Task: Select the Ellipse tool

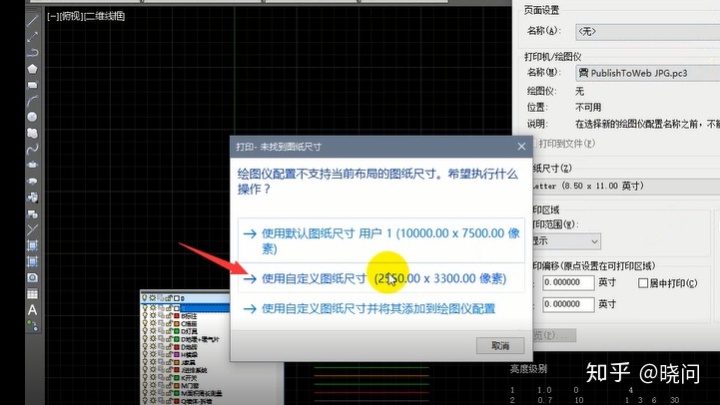Action: pyautogui.click(x=32, y=164)
